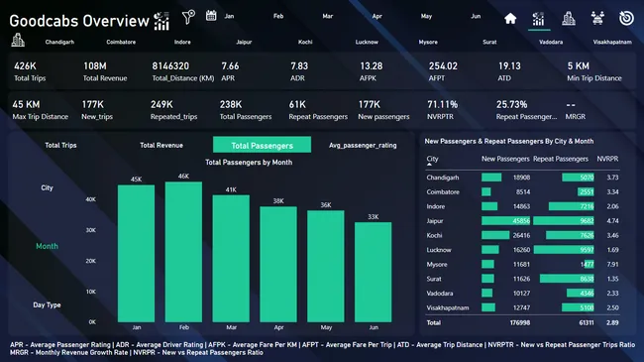644x362 pixels.
Task: Click the 238K Total Passengers card
Action: [x=245, y=110]
